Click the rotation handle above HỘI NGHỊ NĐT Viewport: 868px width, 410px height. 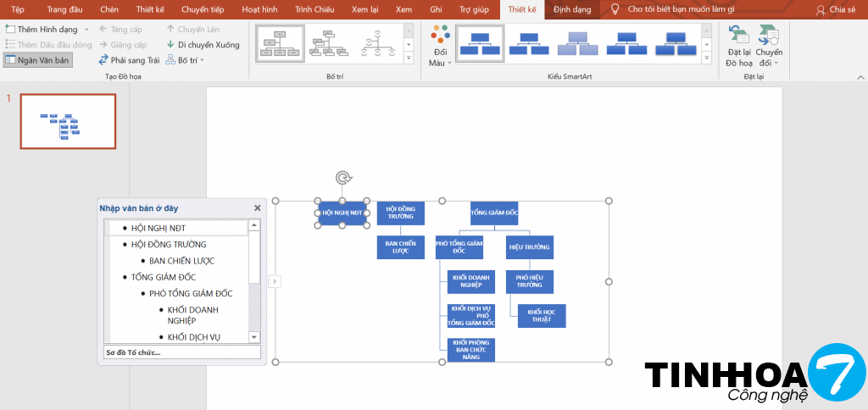[342, 177]
